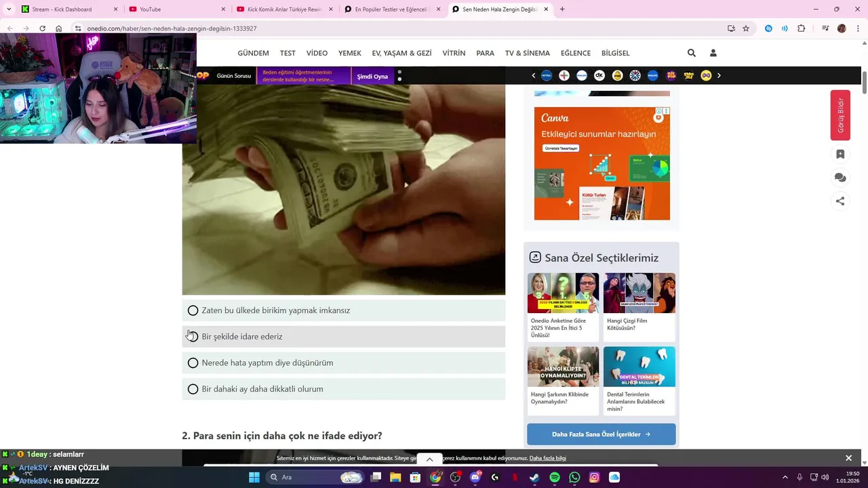Reload the page in Chrome
Screen dimensions: 868x488
[x=42, y=28]
